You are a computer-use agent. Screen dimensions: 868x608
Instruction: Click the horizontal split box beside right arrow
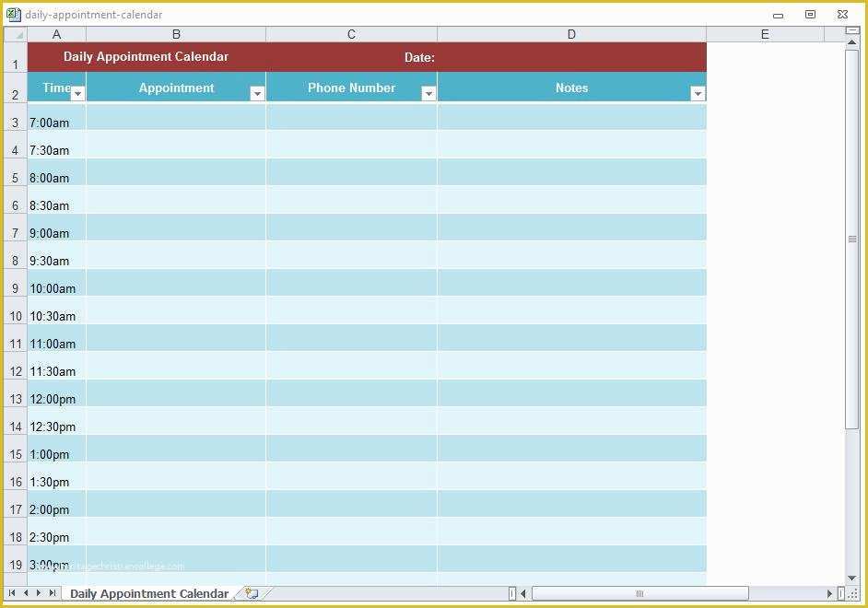[841, 593]
